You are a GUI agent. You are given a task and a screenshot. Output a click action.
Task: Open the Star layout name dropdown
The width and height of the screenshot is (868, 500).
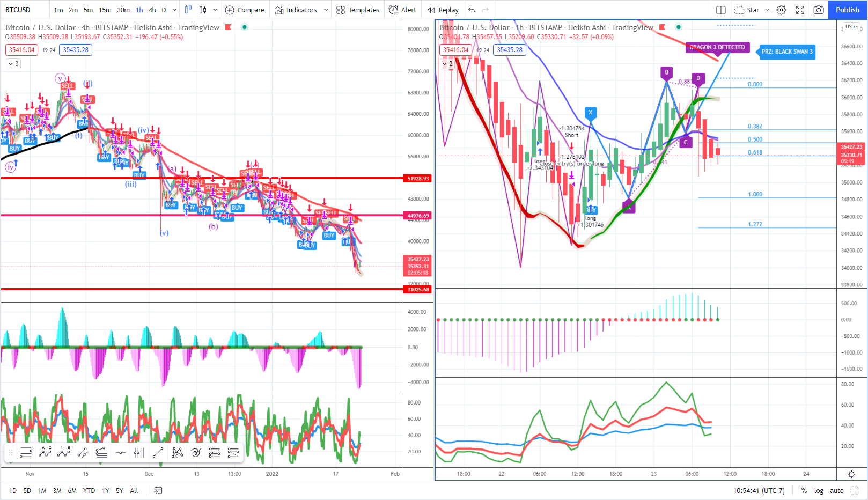[x=767, y=10]
